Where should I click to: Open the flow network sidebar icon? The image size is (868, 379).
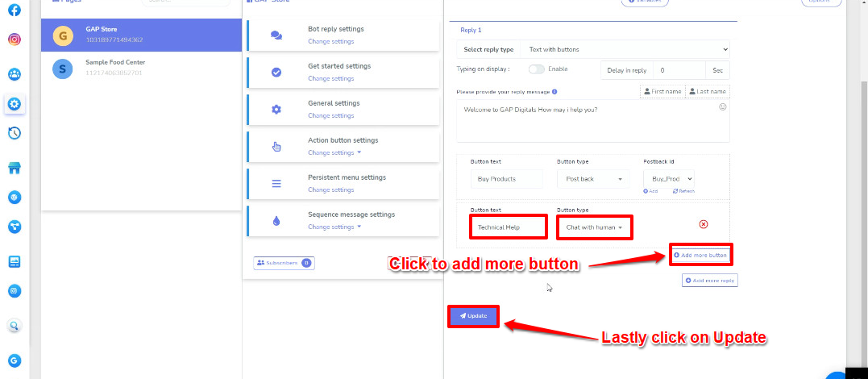pyautogui.click(x=15, y=226)
